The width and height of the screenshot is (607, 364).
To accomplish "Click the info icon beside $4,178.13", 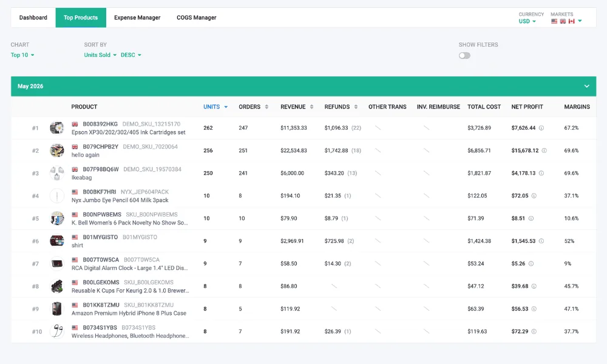I will click(541, 173).
